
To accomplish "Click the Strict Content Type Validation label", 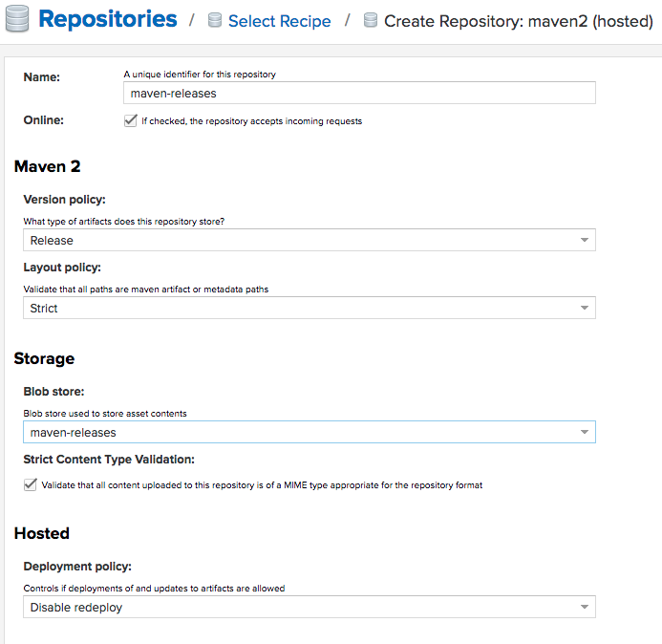I will pyautogui.click(x=109, y=460).
